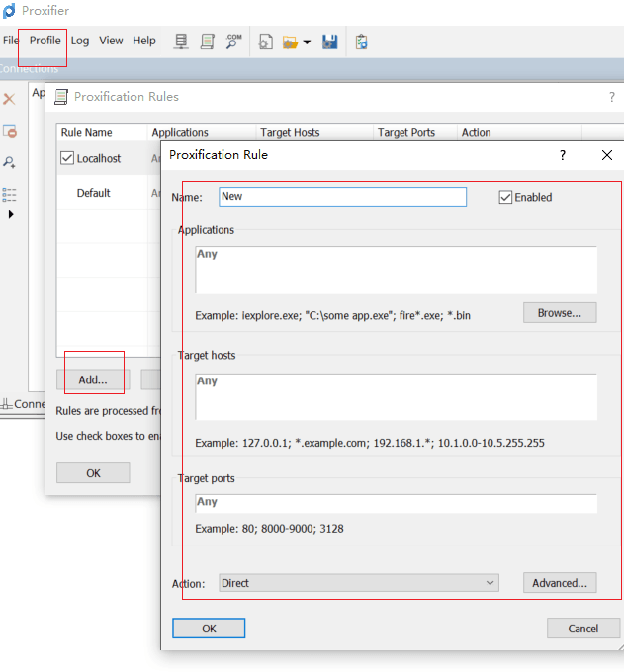Image resolution: width=624 pixels, height=672 pixels.
Task: Open the File menu
Action: (10, 41)
